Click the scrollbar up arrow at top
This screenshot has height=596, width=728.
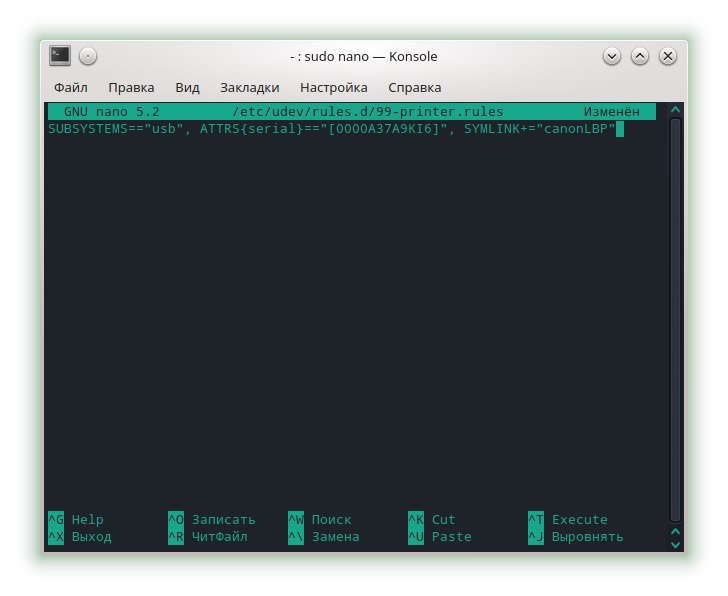coord(675,110)
